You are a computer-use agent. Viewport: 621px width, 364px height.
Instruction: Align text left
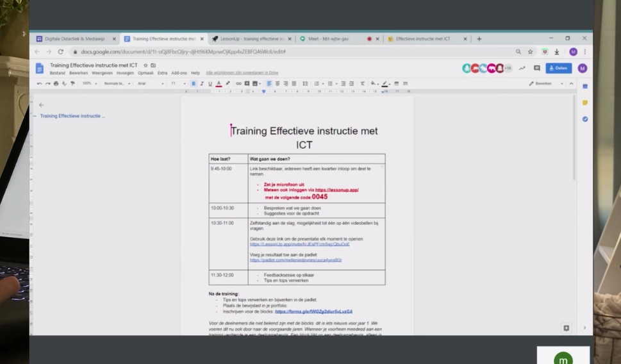click(x=269, y=83)
